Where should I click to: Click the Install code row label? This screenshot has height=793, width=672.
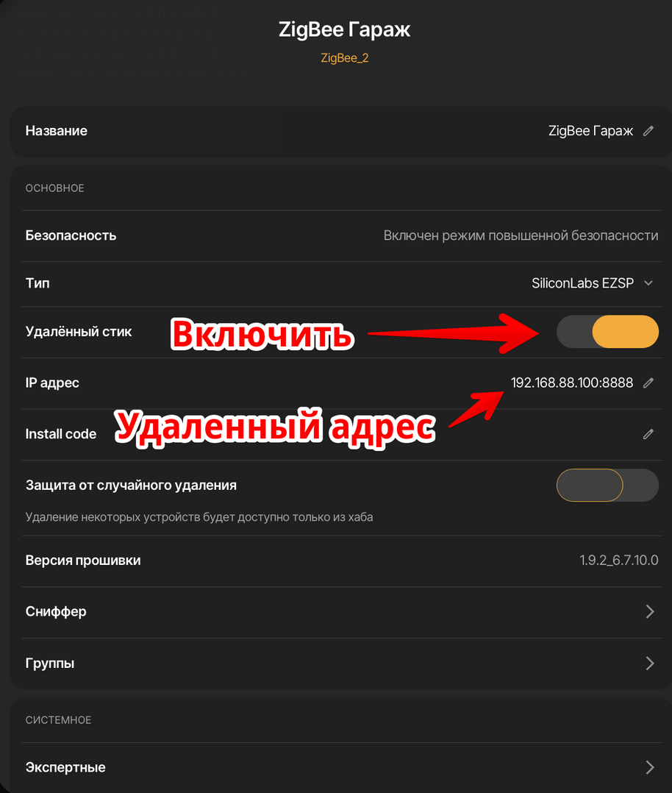(61, 434)
